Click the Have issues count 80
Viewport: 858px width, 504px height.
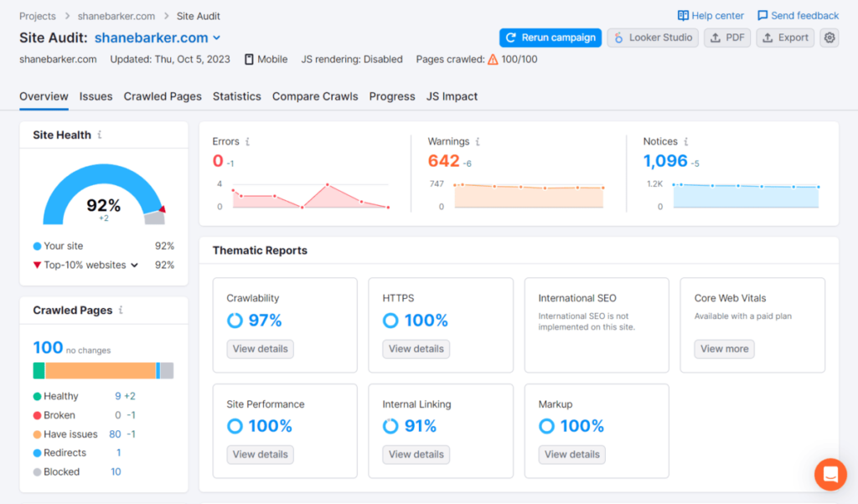click(x=115, y=434)
